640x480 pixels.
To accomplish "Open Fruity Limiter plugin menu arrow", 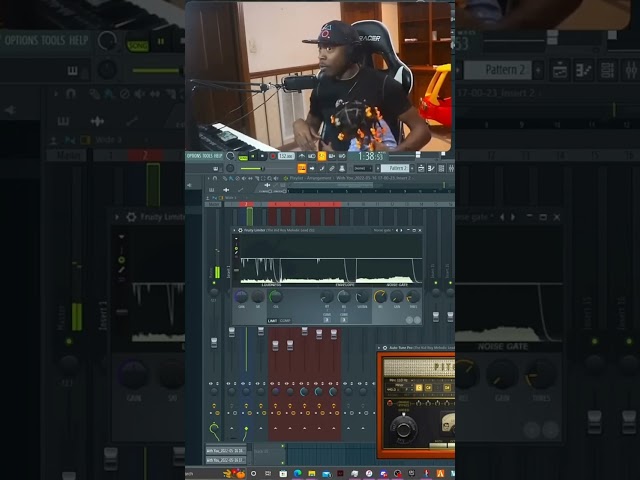I will pyautogui.click(x=234, y=230).
